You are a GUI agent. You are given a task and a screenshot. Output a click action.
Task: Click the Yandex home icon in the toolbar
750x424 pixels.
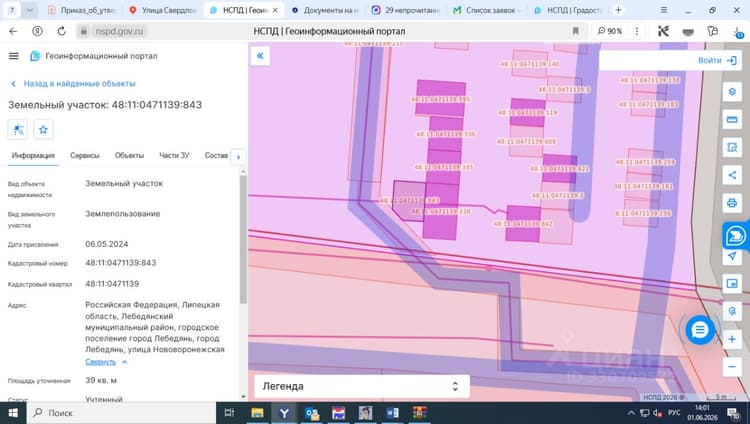[37, 31]
